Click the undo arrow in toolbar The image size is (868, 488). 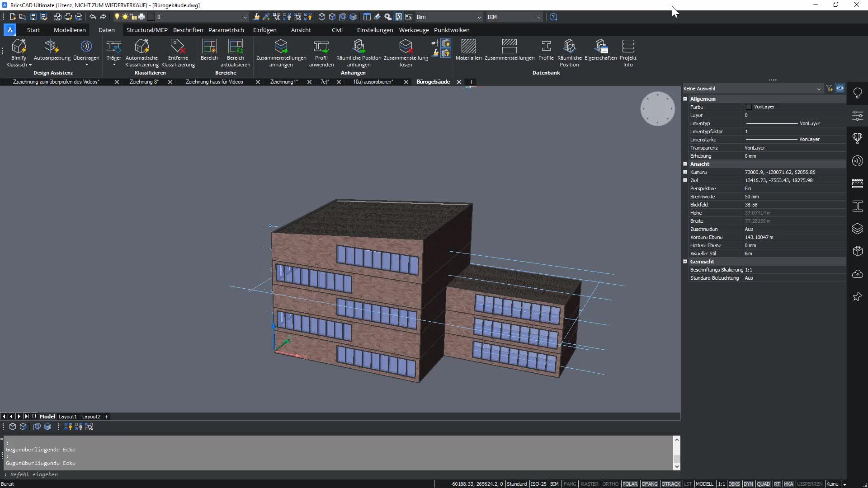[x=93, y=17]
